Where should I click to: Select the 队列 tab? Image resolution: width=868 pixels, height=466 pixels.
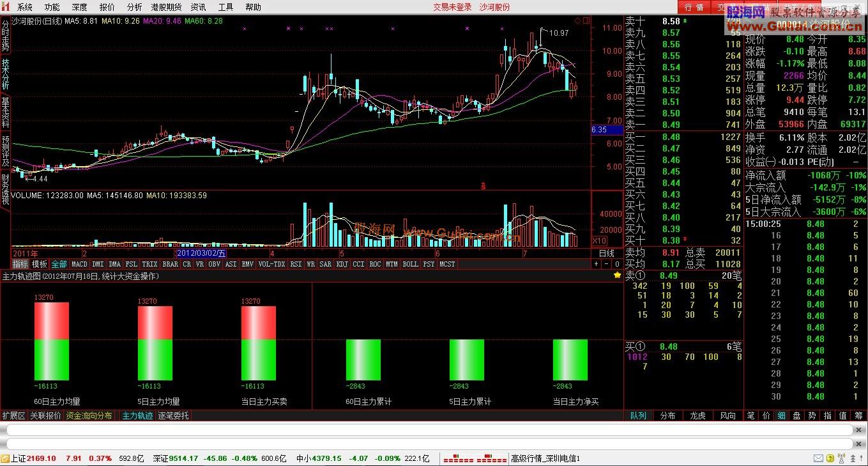638,416
